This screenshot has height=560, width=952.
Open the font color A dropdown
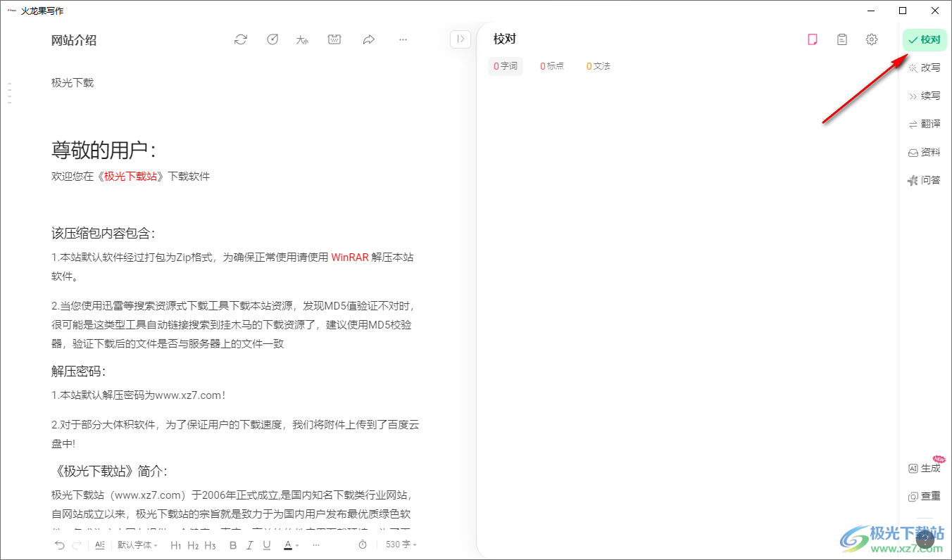tap(291, 545)
